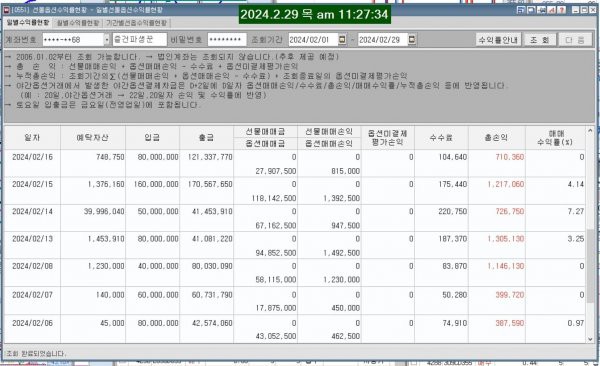600x366 pixels.
Task: Click the table scrollbar up arrow
Action: coord(590,131)
